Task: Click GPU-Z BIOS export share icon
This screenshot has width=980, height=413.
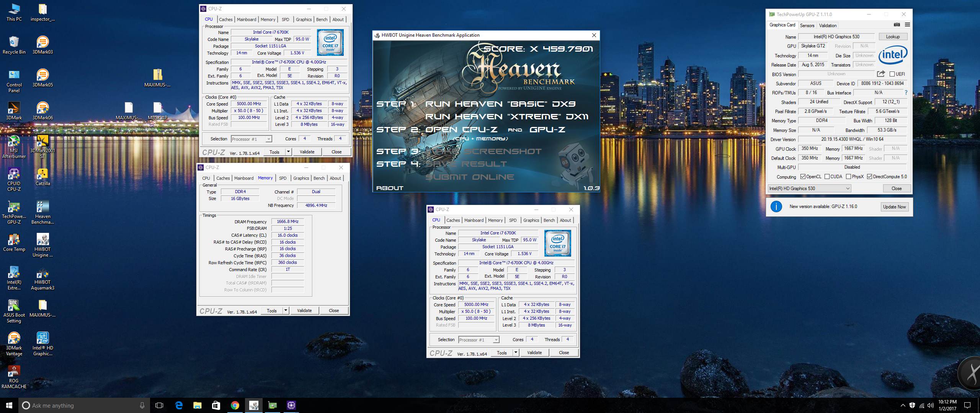Action: (881, 74)
